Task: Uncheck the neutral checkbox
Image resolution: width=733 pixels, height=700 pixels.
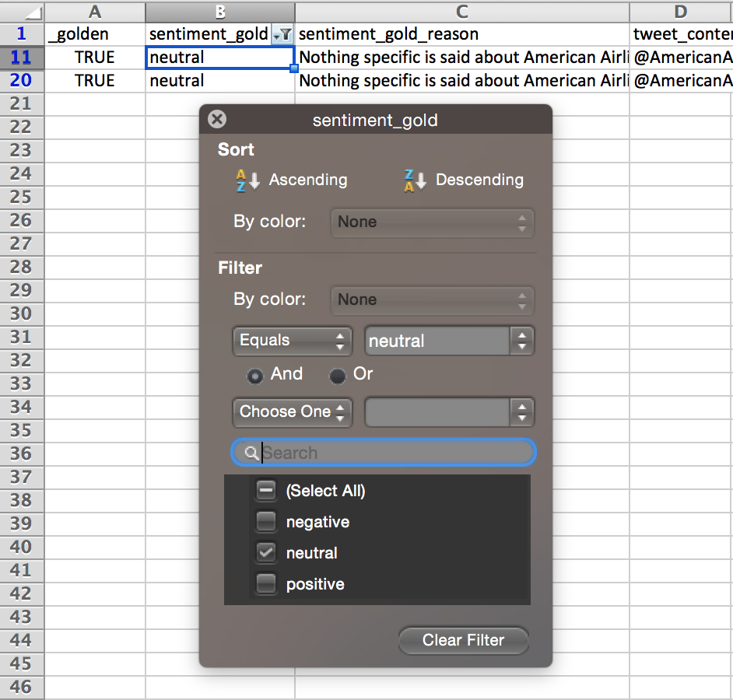Action: 266,553
